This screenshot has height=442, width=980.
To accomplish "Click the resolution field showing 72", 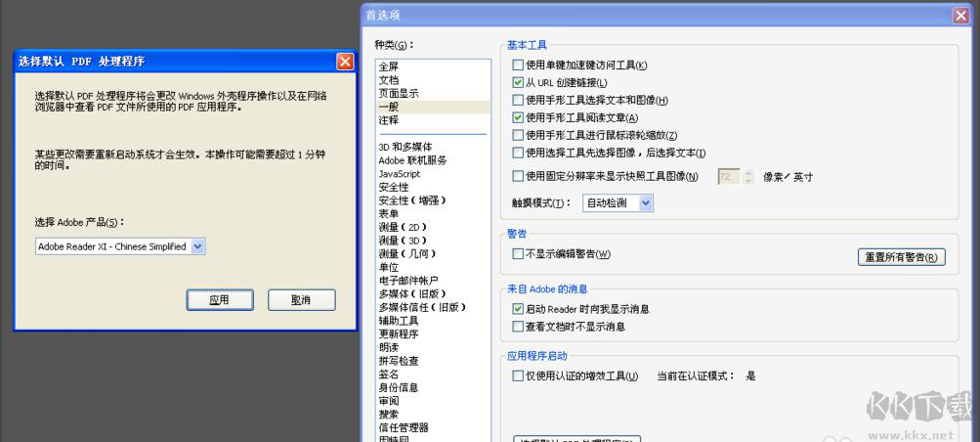I will coord(729,177).
